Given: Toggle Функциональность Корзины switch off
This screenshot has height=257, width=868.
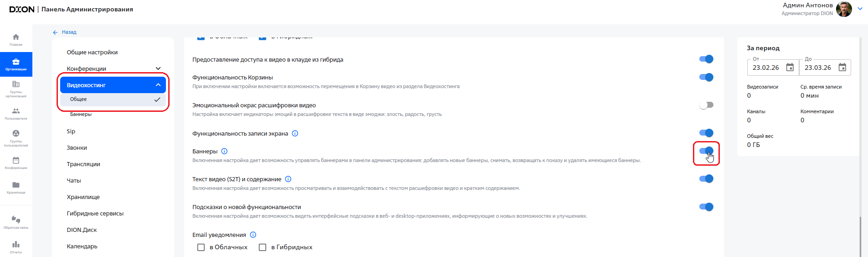Looking at the screenshot, I should tap(706, 77).
